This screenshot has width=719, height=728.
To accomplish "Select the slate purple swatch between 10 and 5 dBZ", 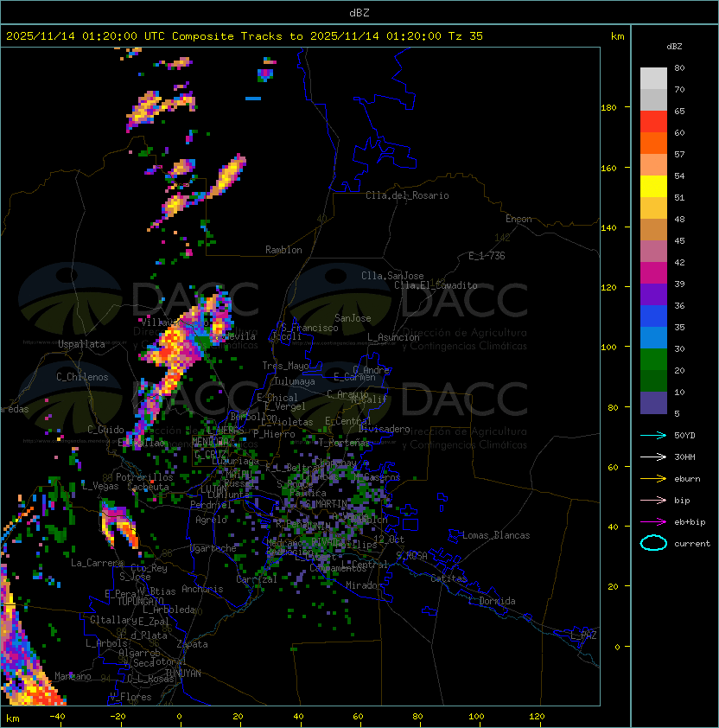I will click(653, 403).
